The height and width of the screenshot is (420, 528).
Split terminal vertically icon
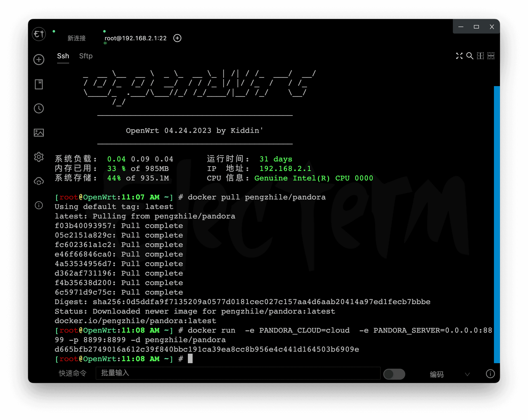(480, 56)
